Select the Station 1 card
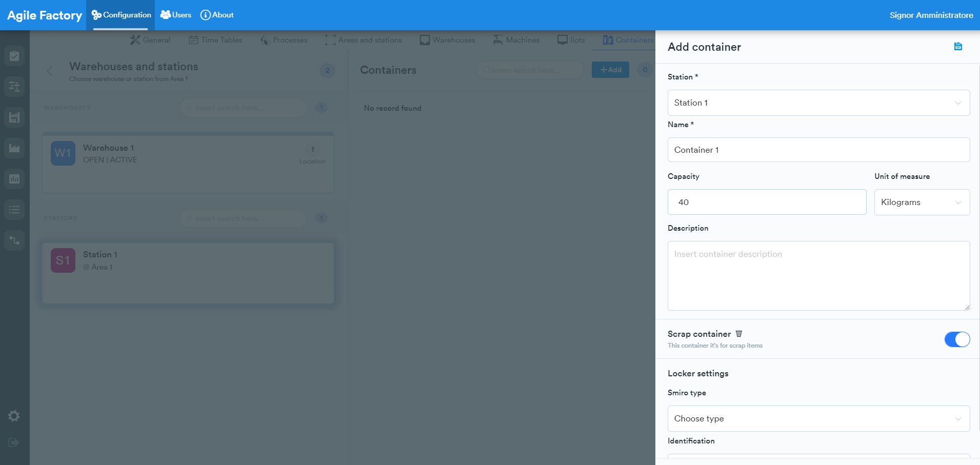Viewport: 980px width, 465px height. click(x=188, y=273)
